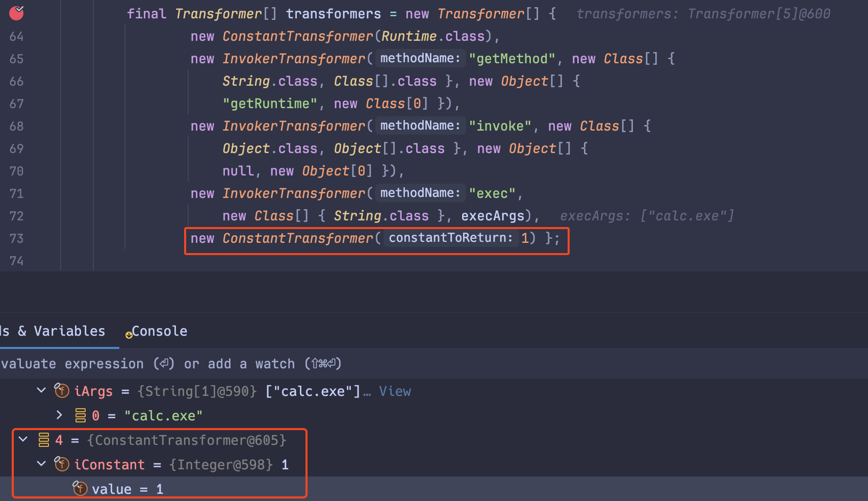The image size is (868, 501).
Task: Collapse the iConstant field node
Action: coord(41,464)
